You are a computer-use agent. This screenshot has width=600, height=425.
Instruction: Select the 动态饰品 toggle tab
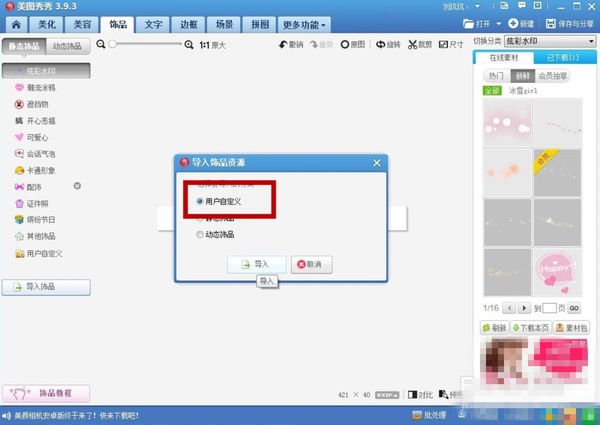tap(68, 46)
